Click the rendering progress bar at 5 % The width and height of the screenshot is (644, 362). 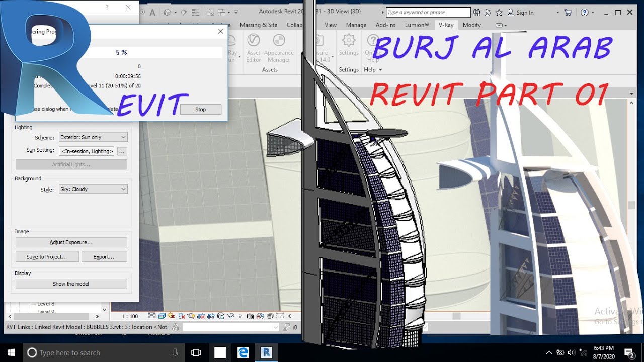(121, 52)
